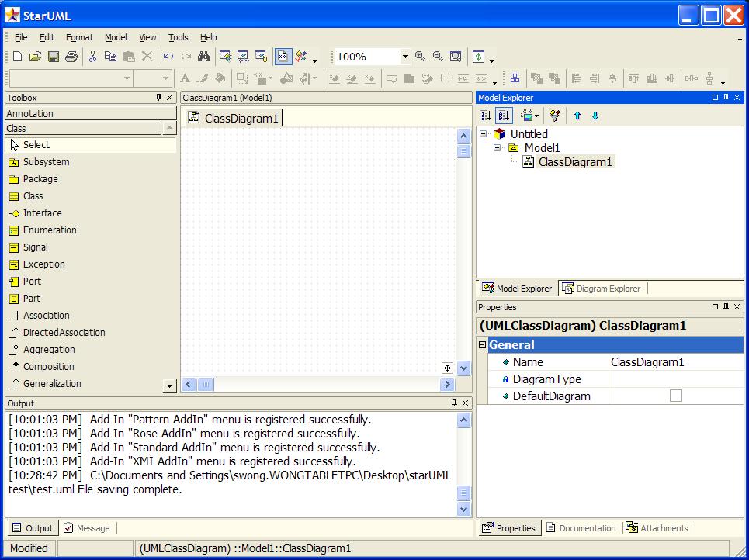Expand the Annotation toolbox category
749x560 pixels.
[90, 113]
